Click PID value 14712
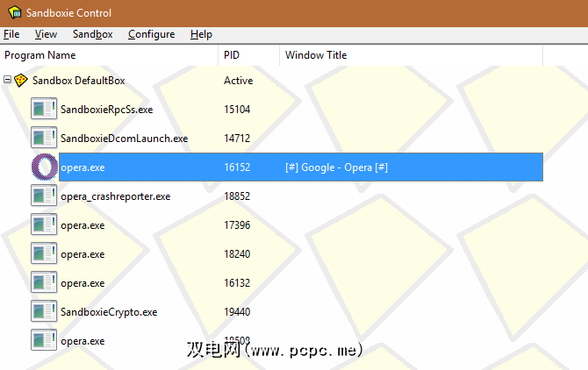This screenshot has width=588, height=370. click(237, 139)
